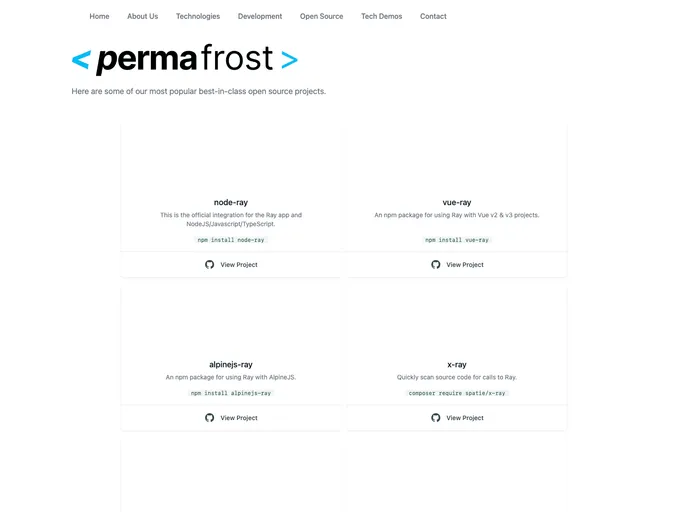The height and width of the screenshot is (512, 688).
Task: Click the GitHub icon under node-ray
Action: [x=210, y=265]
